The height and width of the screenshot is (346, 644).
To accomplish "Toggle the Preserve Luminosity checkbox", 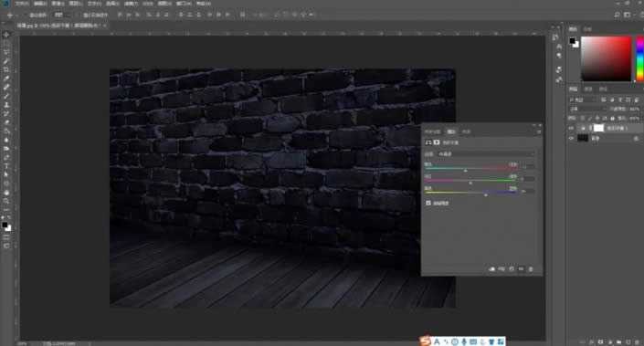I will tap(428, 203).
